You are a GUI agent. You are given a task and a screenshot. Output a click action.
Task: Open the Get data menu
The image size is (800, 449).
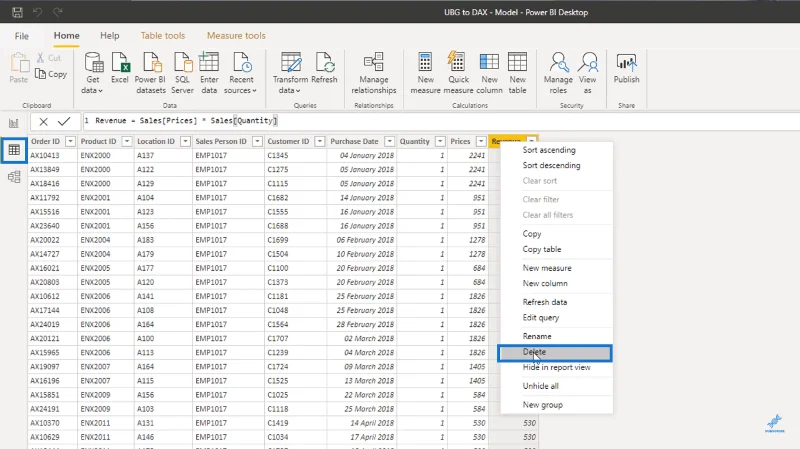pyautogui.click(x=92, y=73)
